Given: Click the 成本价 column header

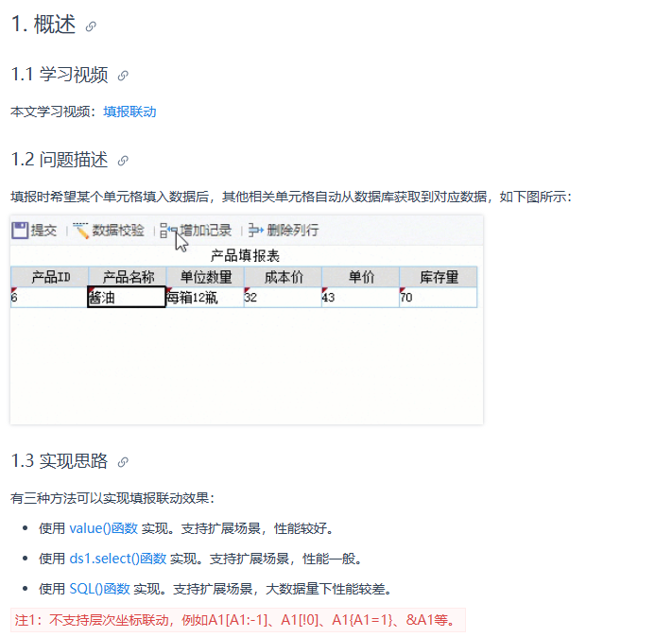Looking at the screenshot, I should [x=283, y=277].
